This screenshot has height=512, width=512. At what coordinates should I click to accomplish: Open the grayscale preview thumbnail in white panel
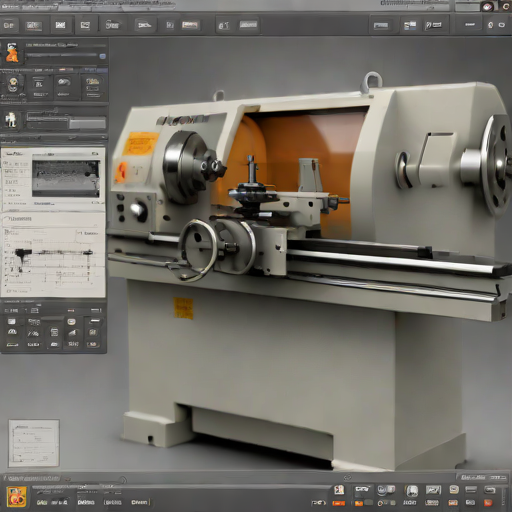pyautogui.click(x=66, y=179)
